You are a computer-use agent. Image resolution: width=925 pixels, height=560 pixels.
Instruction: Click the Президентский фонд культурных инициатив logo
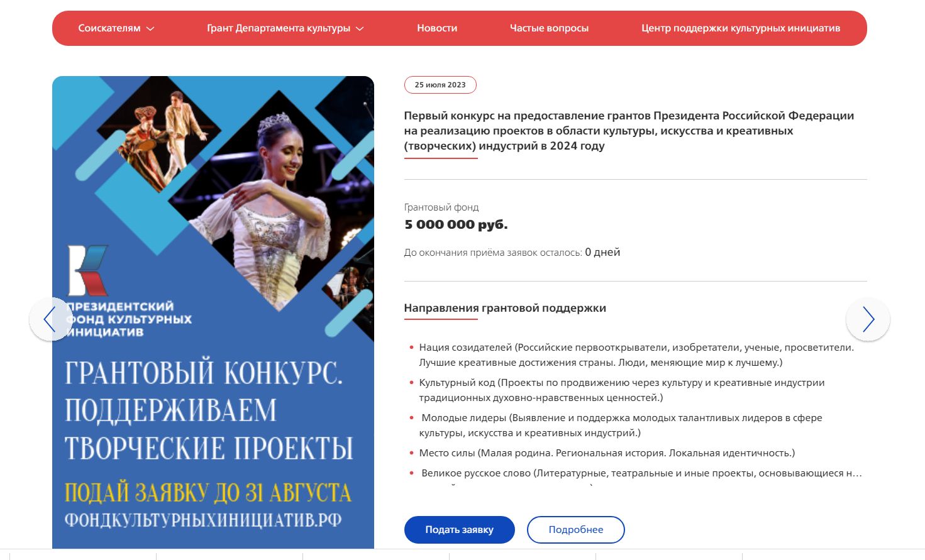[x=129, y=292]
